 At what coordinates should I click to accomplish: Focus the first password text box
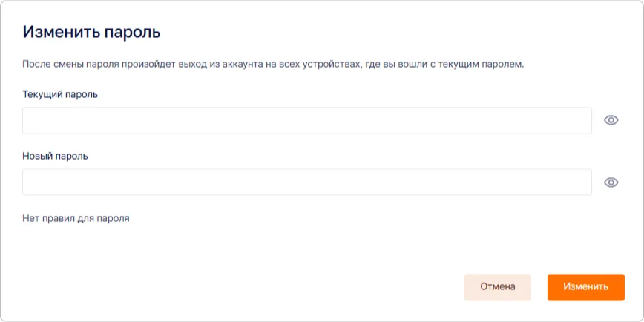(x=306, y=120)
